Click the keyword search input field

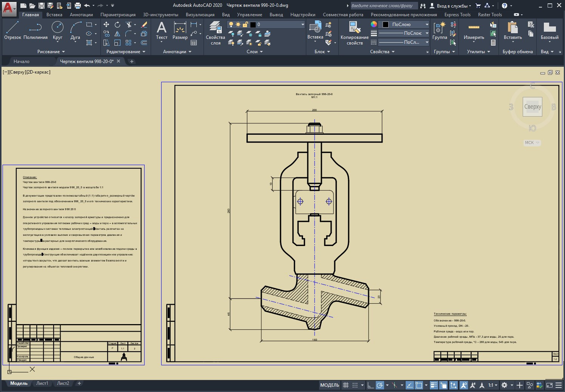(384, 6)
